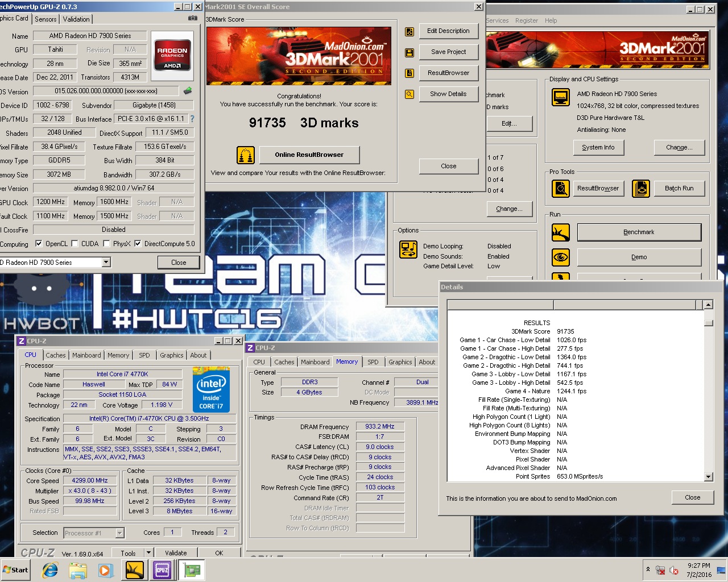The width and height of the screenshot is (728, 582).
Task: Click the Demo button
Action: coord(639,257)
